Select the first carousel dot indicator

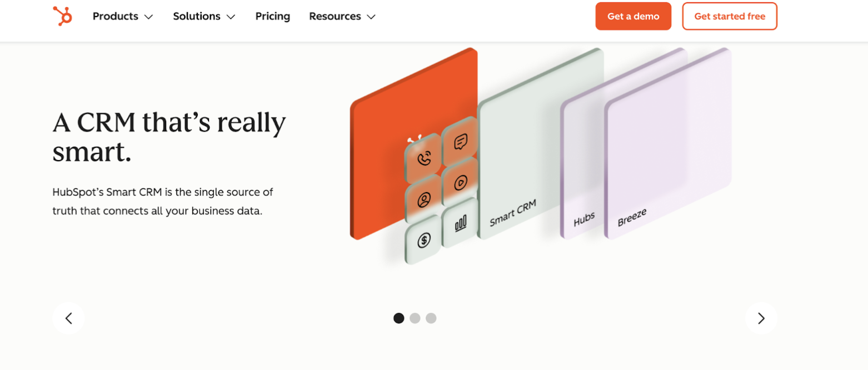point(398,318)
